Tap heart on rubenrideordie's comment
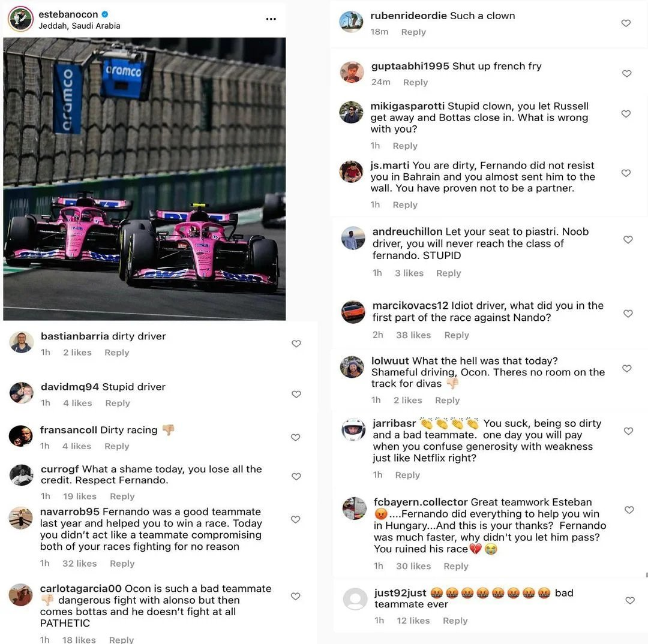The image size is (648, 644). pyautogui.click(x=626, y=23)
